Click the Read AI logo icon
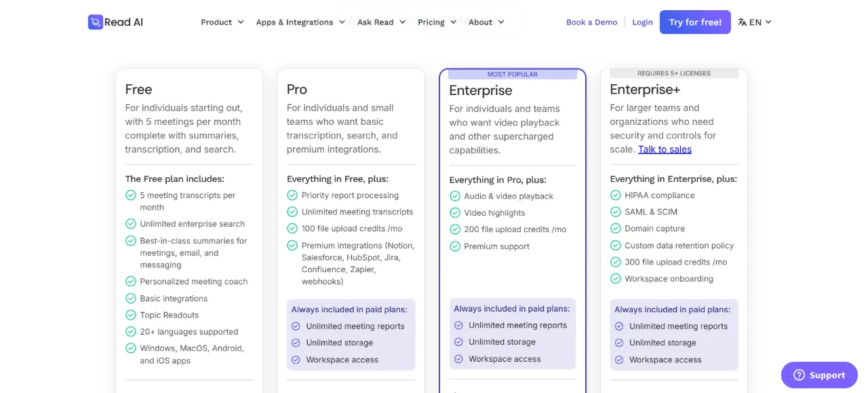Image resolution: width=868 pixels, height=393 pixels. coord(95,22)
